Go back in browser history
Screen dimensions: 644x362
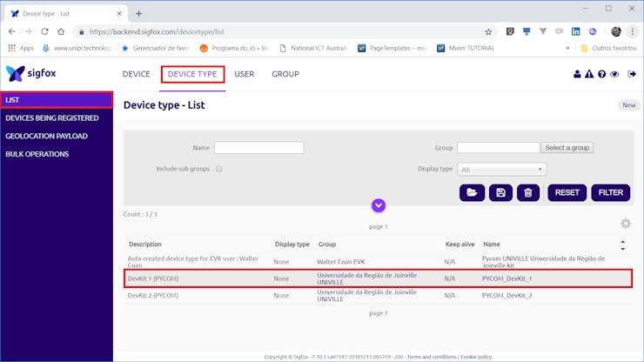click(x=11, y=31)
